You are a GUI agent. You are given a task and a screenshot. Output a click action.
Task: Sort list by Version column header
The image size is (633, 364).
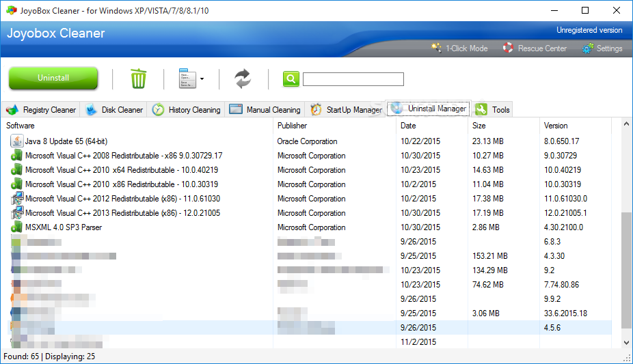pos(556,126)
